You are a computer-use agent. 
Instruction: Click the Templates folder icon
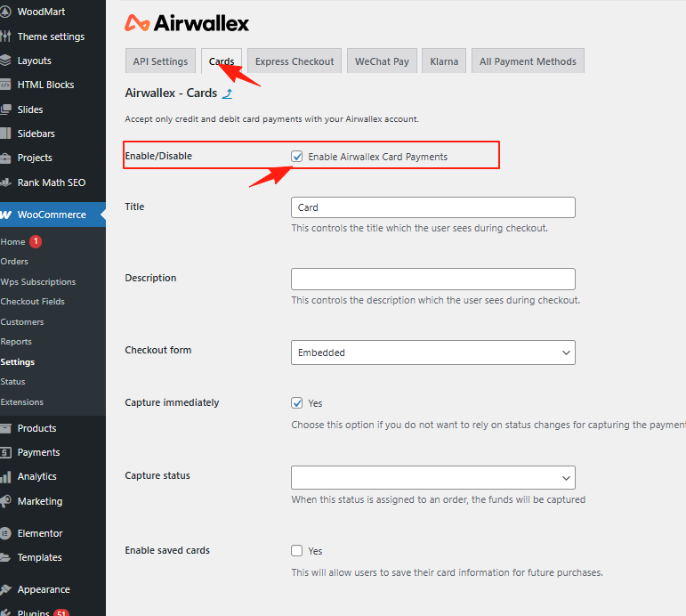(x=4, y=557)
